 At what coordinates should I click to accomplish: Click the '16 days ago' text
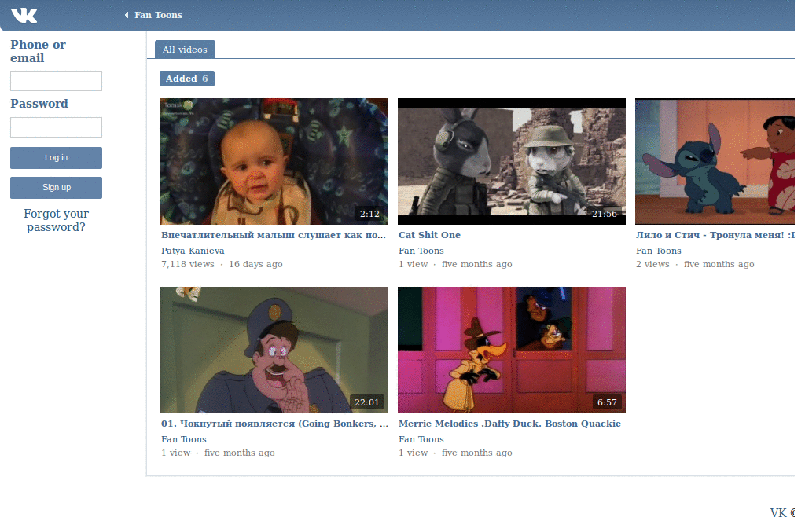255,264
